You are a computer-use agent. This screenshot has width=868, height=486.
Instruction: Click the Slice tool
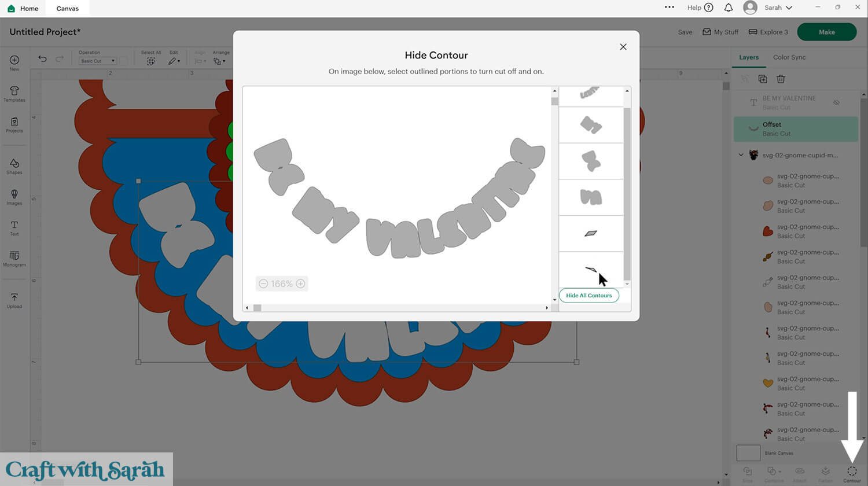point(748,474)
